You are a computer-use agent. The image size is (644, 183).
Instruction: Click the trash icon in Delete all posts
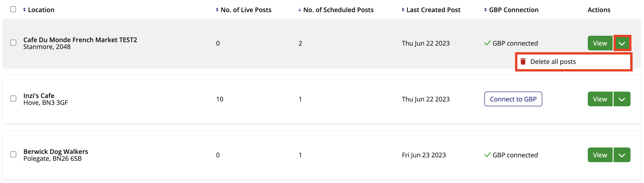click(523, 61)
